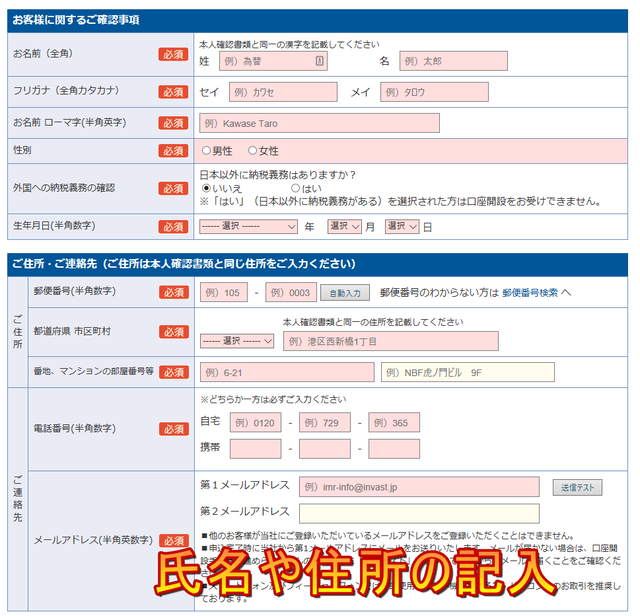Focus the home phone middle field 729
The image size is (640, 616).
coord(325,423)
